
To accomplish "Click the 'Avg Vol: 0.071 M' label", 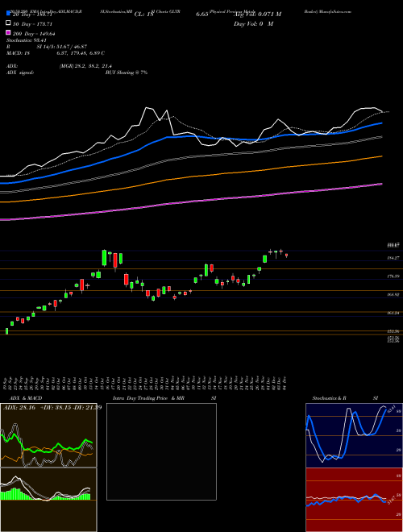I will [x=257, y=15].
